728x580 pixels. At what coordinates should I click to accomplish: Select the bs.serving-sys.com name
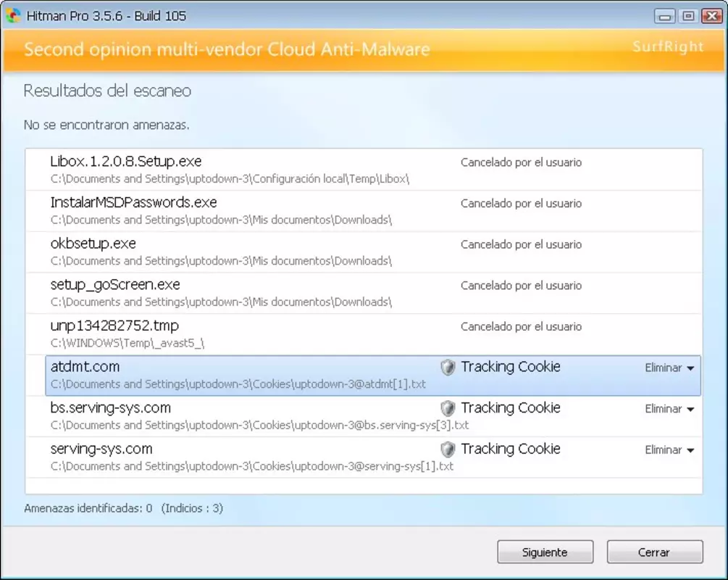coord(111,407)
